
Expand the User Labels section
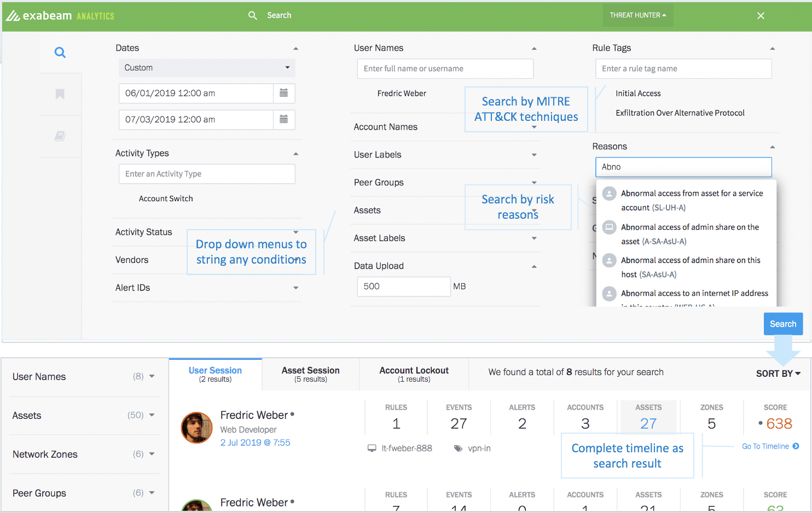(x=445, y=155)
